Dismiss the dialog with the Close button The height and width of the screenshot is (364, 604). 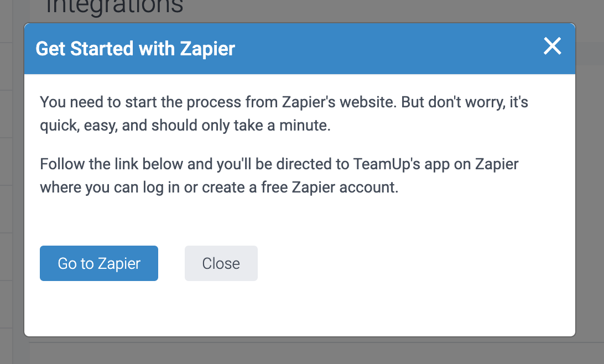pyautogui.click(x=221, y=263)
